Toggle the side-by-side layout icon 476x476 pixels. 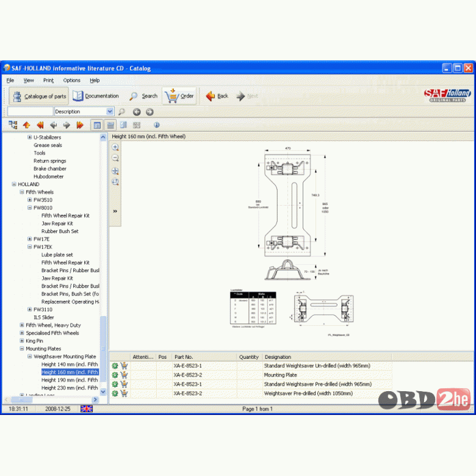coord(123,124)
